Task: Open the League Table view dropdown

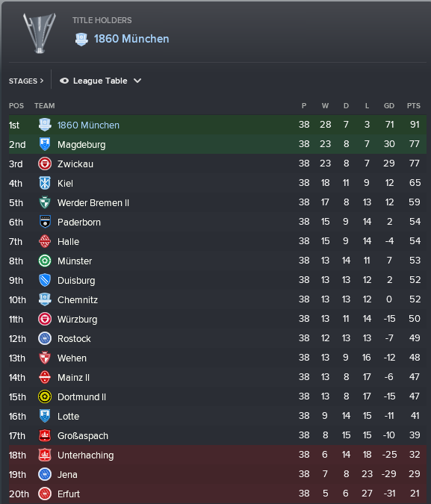Action: click(100, 81)
